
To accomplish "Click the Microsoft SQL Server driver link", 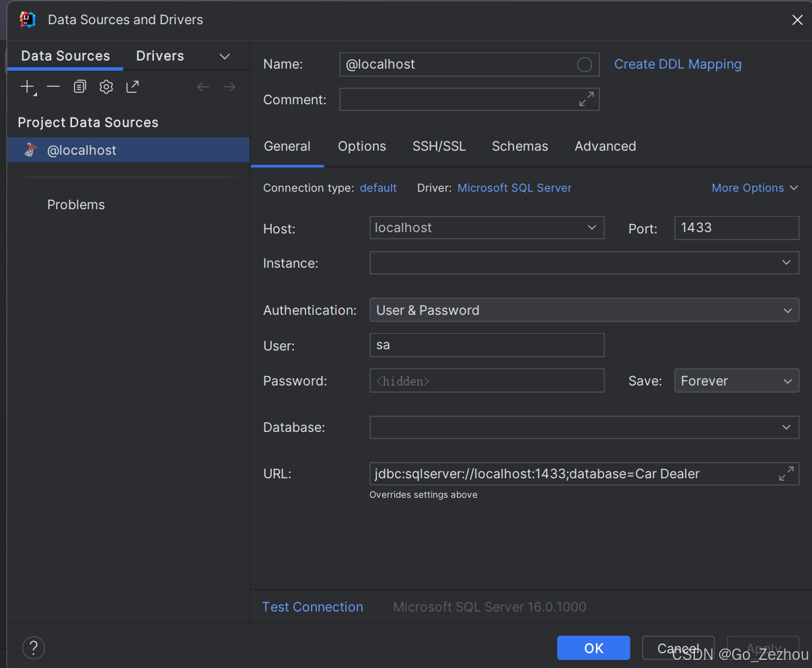I will tap(515, 188).
